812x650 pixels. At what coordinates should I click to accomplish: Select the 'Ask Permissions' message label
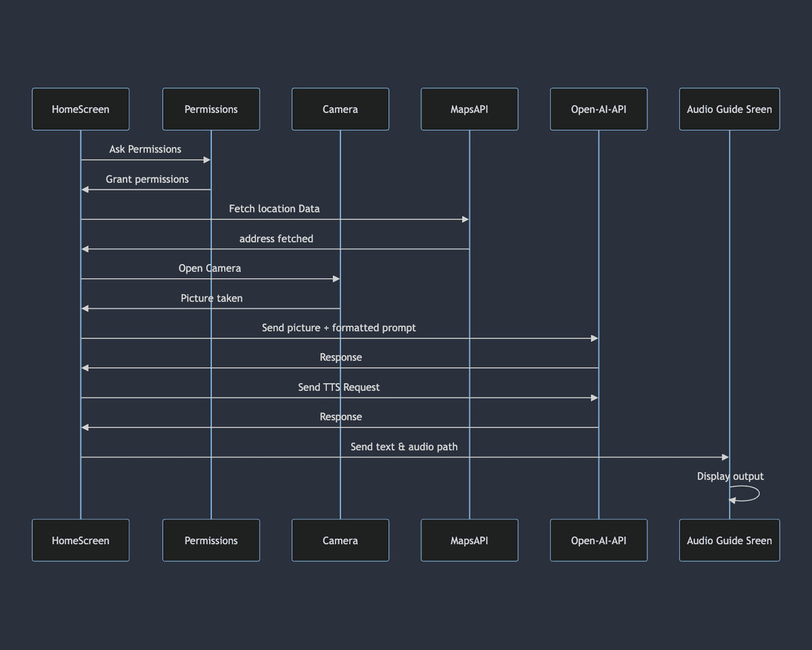coord(145,149)
